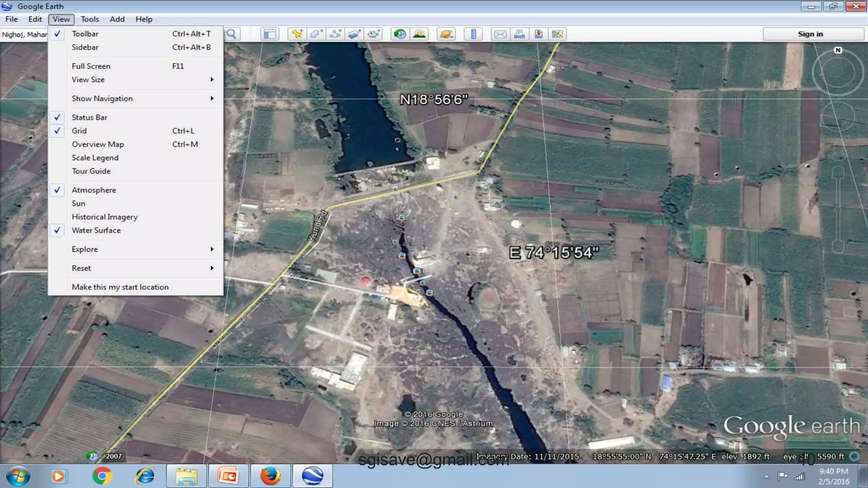Select the Add Path tool

[335, 34]
